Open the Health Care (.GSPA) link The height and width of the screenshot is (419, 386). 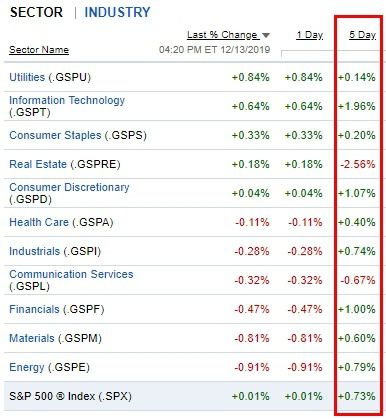(x=61, y=222)
